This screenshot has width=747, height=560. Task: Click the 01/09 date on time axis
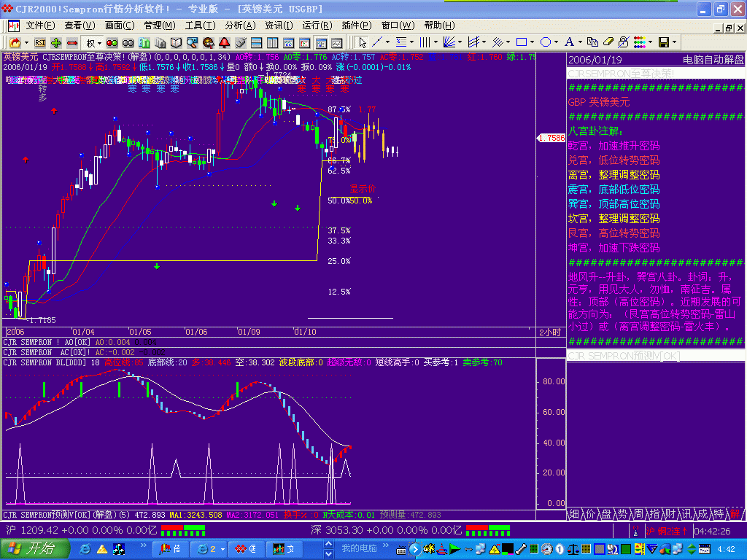tap(249, 332)
